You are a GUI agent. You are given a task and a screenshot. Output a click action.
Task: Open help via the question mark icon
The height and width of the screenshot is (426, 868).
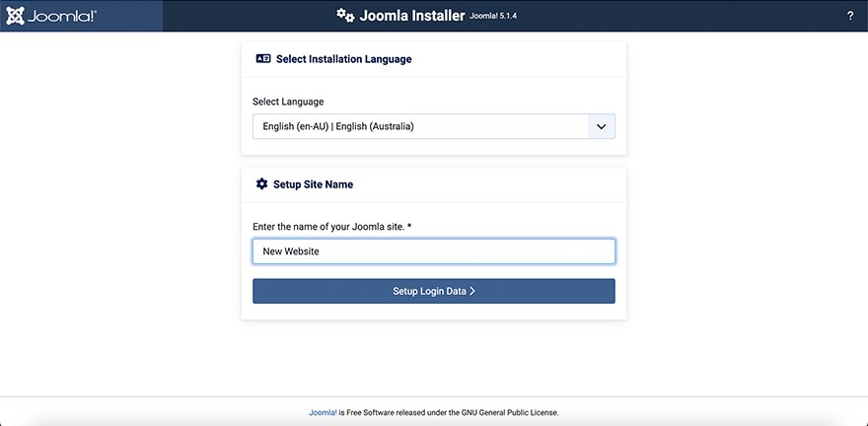pos(850,16)
